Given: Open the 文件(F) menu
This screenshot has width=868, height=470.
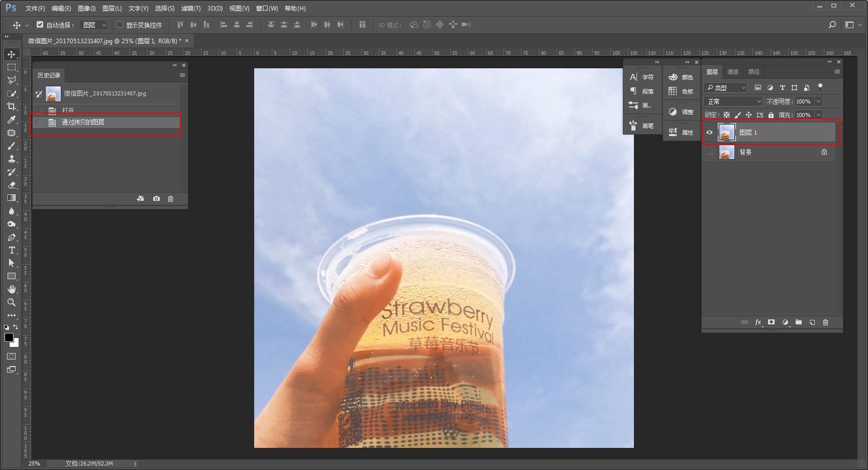Looking at the screenshot, I should click(35, 9).
